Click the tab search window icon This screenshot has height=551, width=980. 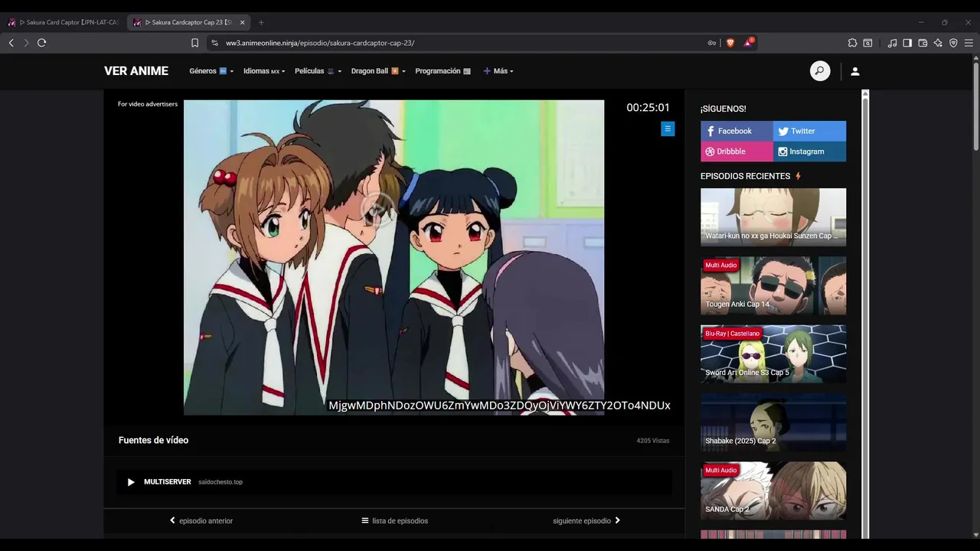pyautogui.click(x=867, y=43)
